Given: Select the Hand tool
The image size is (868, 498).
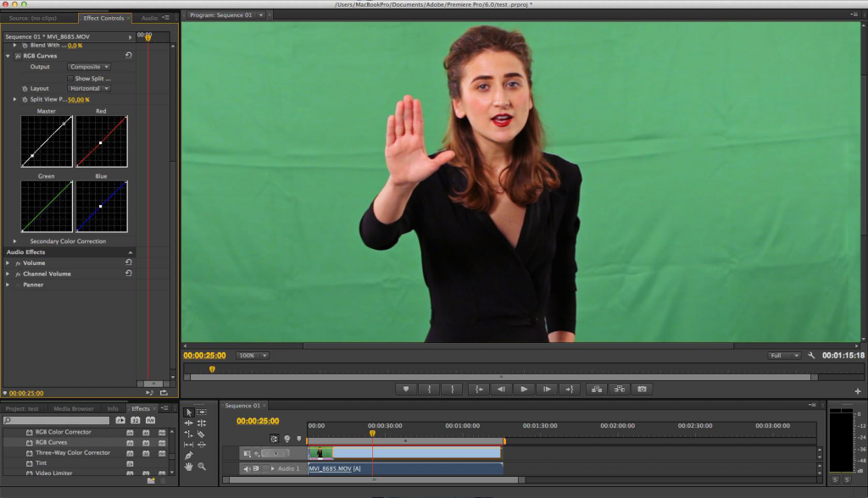Looking at the screenshot, I should (189, 467).
